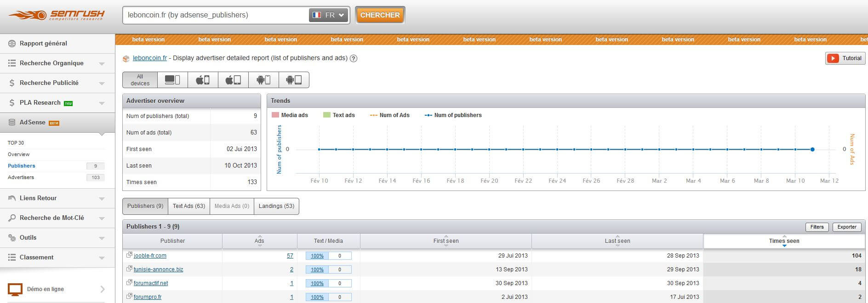Sort by First seen column header

tap(446, 241)
